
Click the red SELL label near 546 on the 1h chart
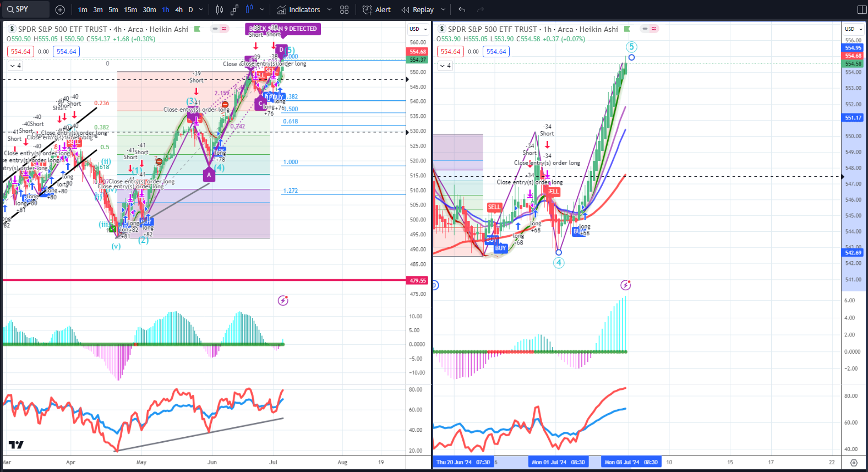pos(494,207)
